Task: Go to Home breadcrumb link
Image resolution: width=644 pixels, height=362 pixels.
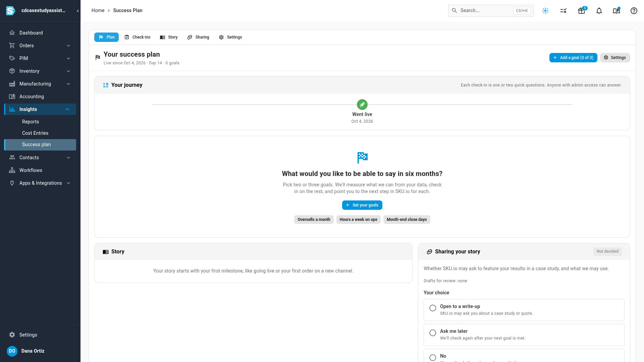Action: pyautogui.click(x=98, y=10)
